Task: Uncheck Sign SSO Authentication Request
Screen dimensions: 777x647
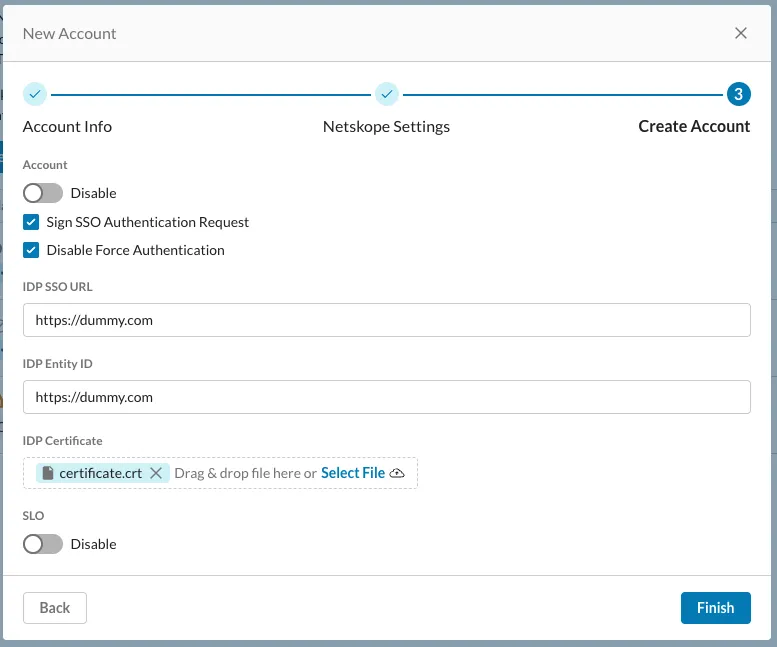Action: tap(31, 222)
